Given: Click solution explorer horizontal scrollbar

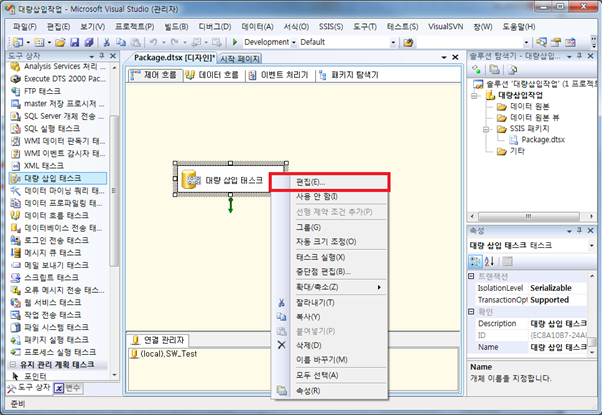Looking at the screenshot, I should [x=529, y=216].
